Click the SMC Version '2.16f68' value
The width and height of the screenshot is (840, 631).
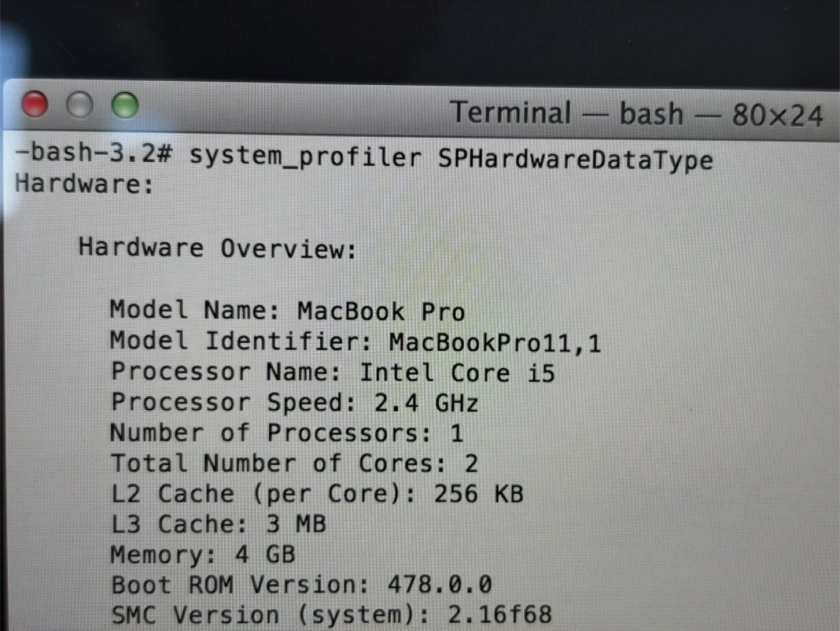[x=499, y=615]
